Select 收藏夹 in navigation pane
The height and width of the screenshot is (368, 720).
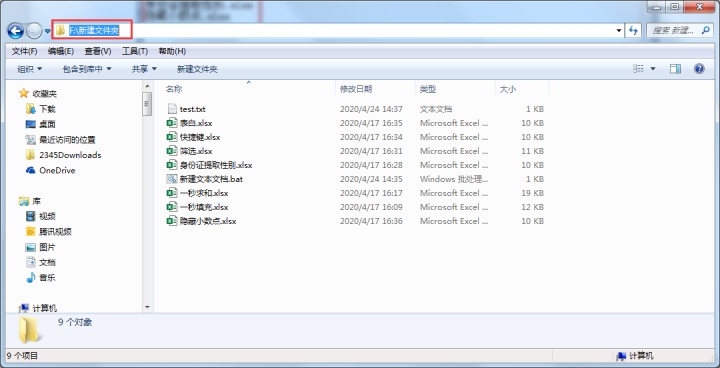pyautogui.click(x=45, y=94)
